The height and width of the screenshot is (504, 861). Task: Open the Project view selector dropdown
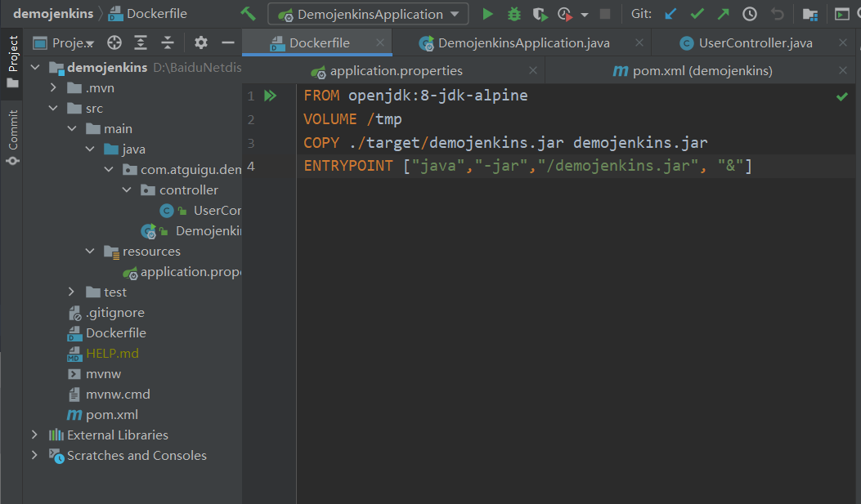tap(63, 42)
